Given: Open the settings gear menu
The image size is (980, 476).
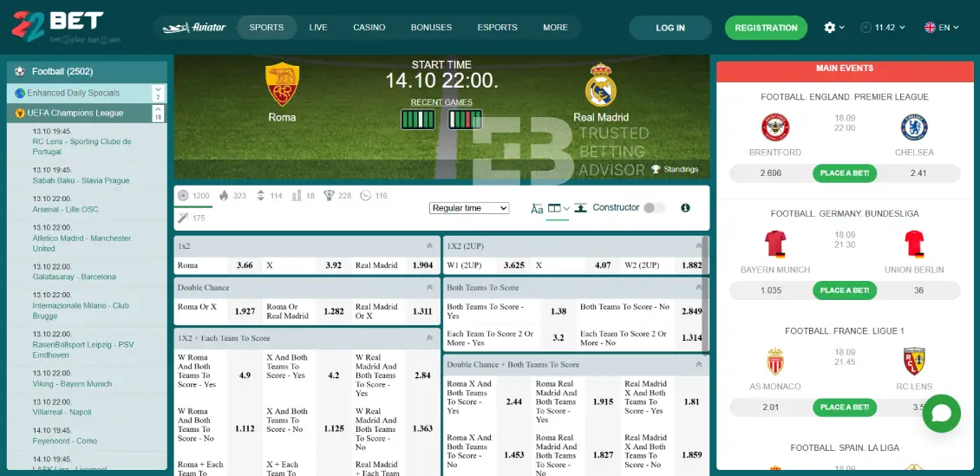Looking at the screenshot, I should point(833,28).
